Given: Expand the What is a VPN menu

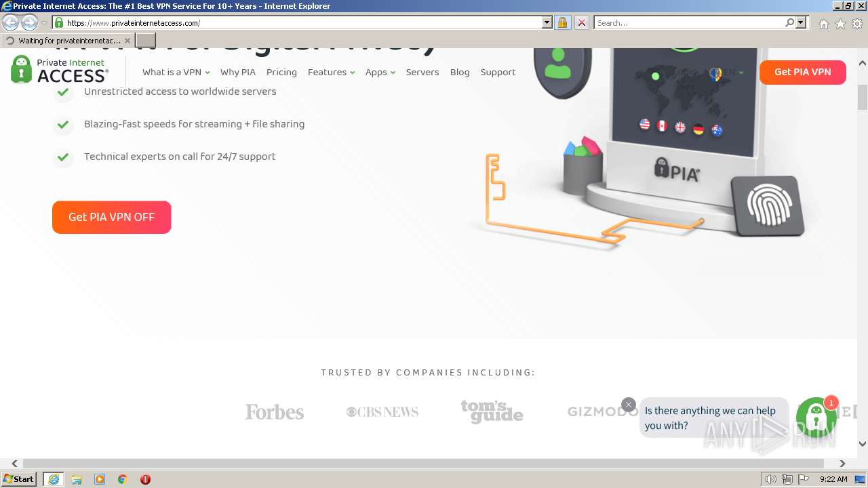Looking at the screenshot, I should (176, 72).
